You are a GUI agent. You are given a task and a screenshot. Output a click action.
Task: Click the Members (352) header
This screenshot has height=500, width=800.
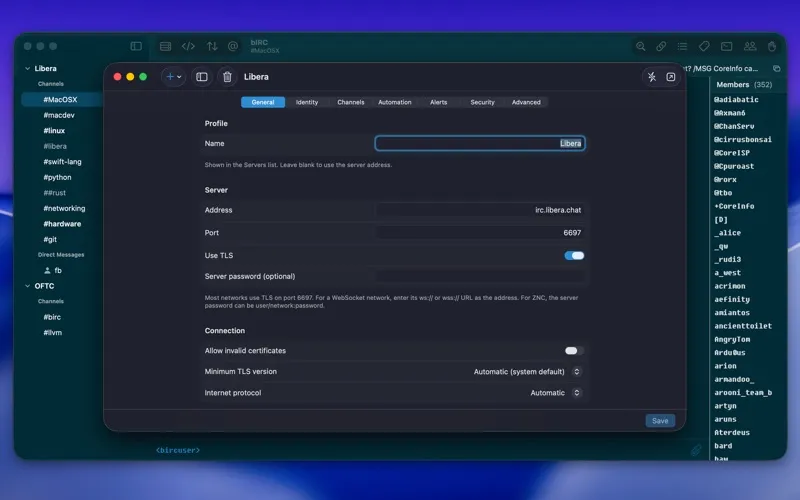pyautogui.click(x=744, y=85)
